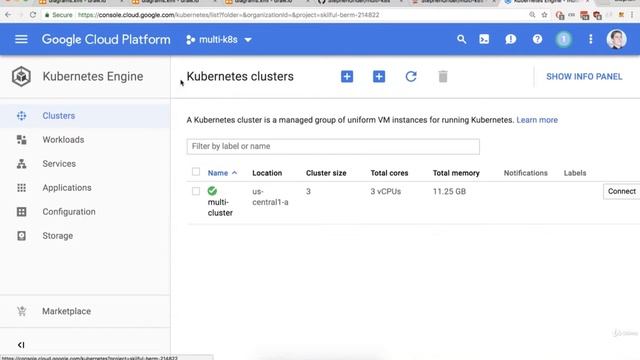Open Marketplace in the sidebar
Screen dimensions: 640x360
click(67, 311)
